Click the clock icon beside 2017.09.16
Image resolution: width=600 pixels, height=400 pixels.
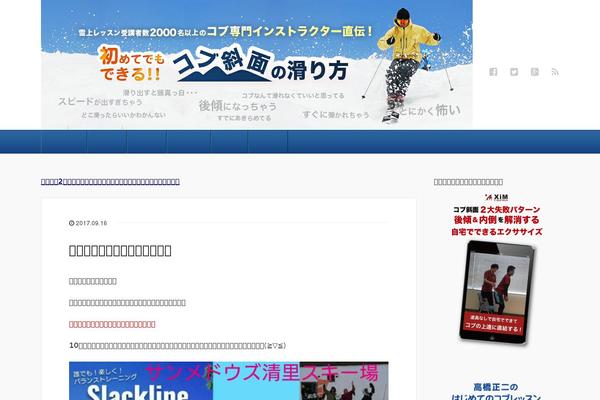[x=72, y=223]
